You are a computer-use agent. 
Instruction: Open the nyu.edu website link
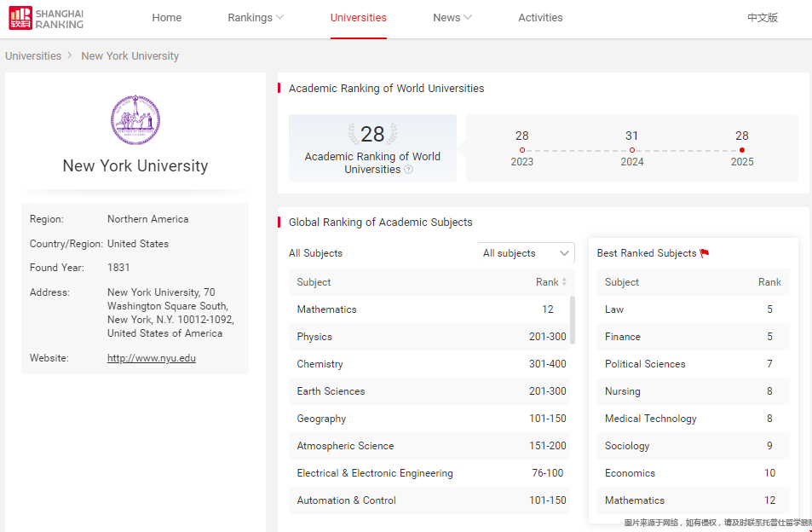click(151, 357)
